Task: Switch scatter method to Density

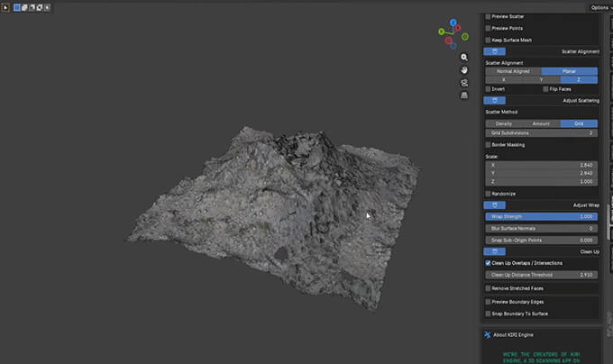Action: [x=504, y=123]
